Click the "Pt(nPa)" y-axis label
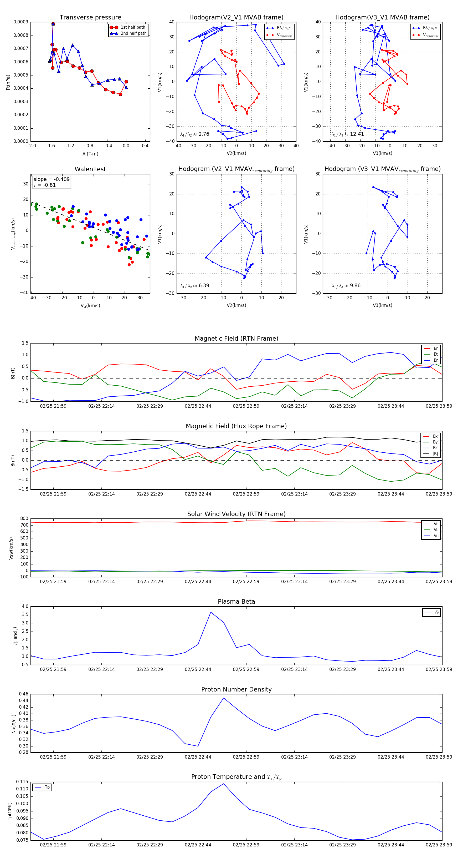Image resolution: width=473 pixels, height=868 pixels. coord(8,82)
